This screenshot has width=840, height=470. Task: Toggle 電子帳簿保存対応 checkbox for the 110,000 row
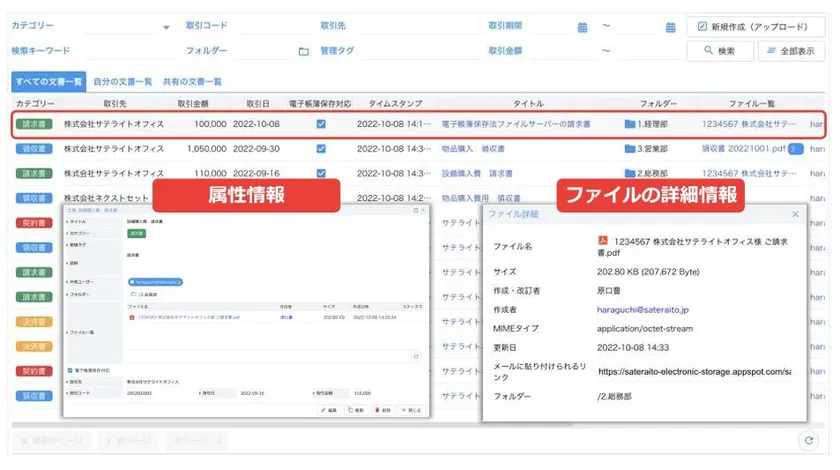pos(321,173)
